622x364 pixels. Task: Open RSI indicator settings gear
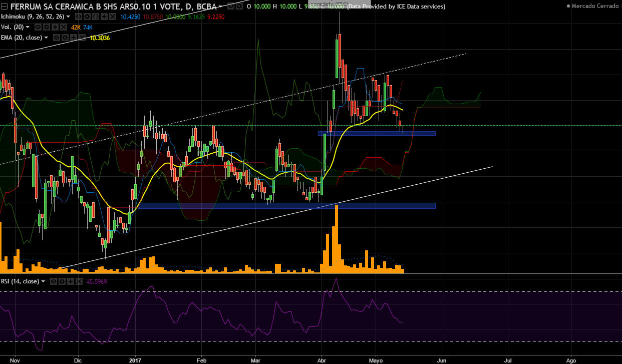62,281
